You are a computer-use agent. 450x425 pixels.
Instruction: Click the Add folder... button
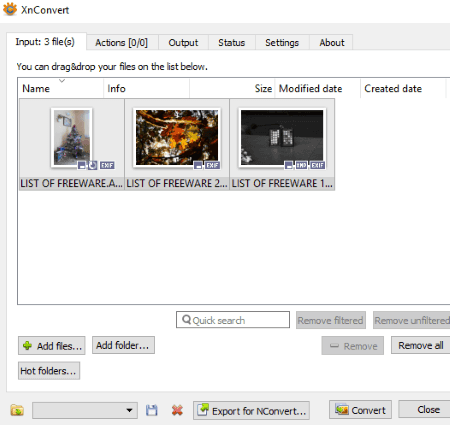point(123,345)
